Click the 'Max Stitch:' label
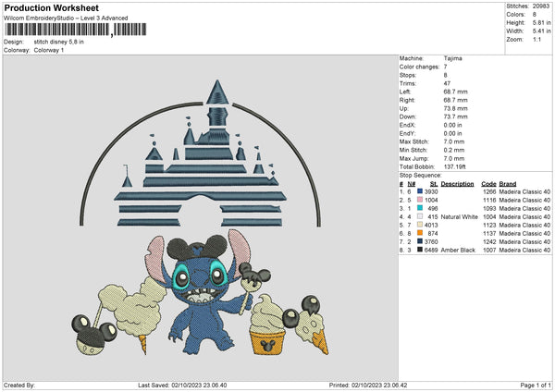This screenshot has width=555, height=392. click(x=414, y=141)
